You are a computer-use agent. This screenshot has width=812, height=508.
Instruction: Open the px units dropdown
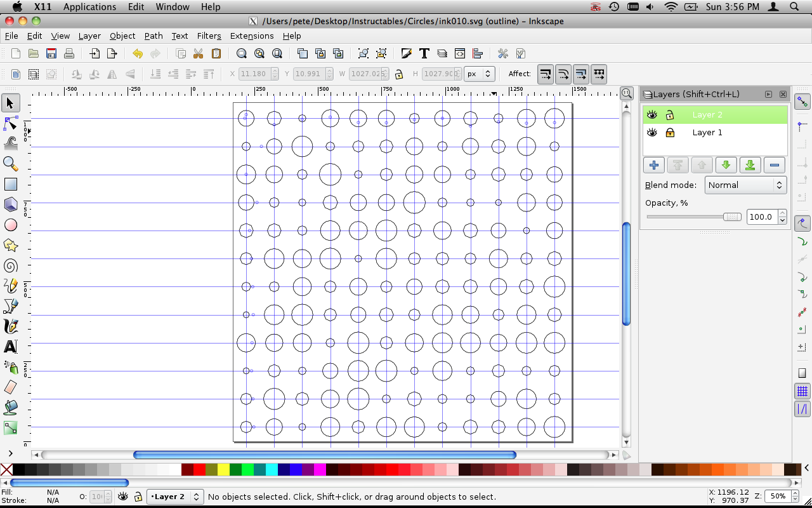(x=479, y=74)
